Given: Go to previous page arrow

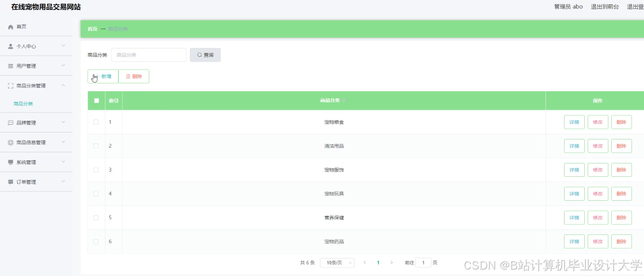Looking at the screenshot, I should click(x=365, y=263).
